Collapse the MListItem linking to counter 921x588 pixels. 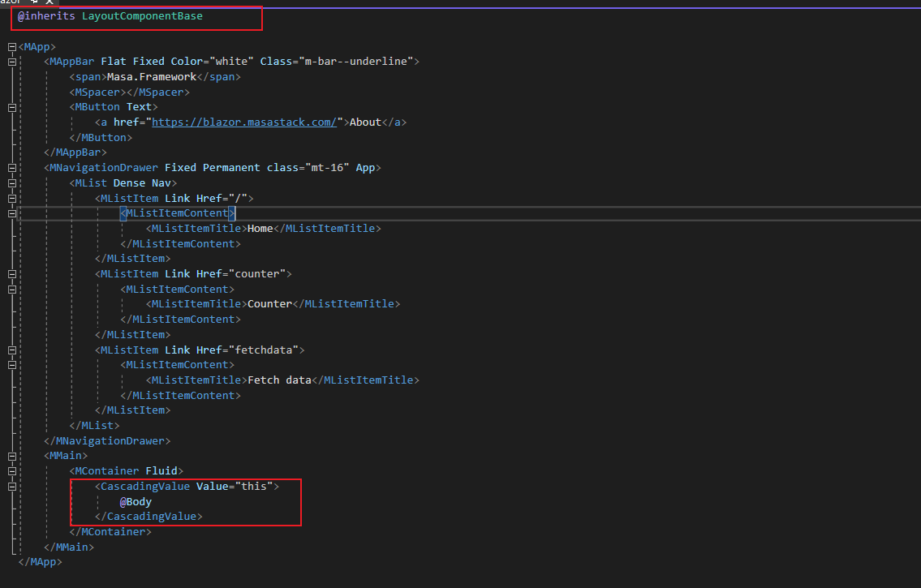point(12,274)
